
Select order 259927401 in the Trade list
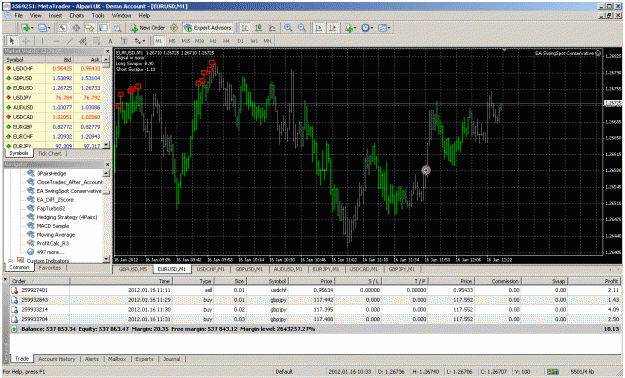click(315, 290)
